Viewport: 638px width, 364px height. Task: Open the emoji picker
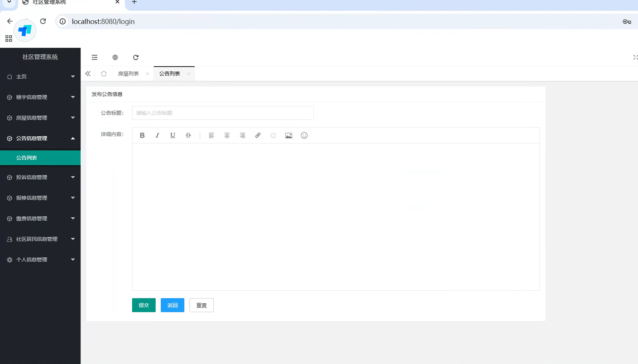(304, 135)
